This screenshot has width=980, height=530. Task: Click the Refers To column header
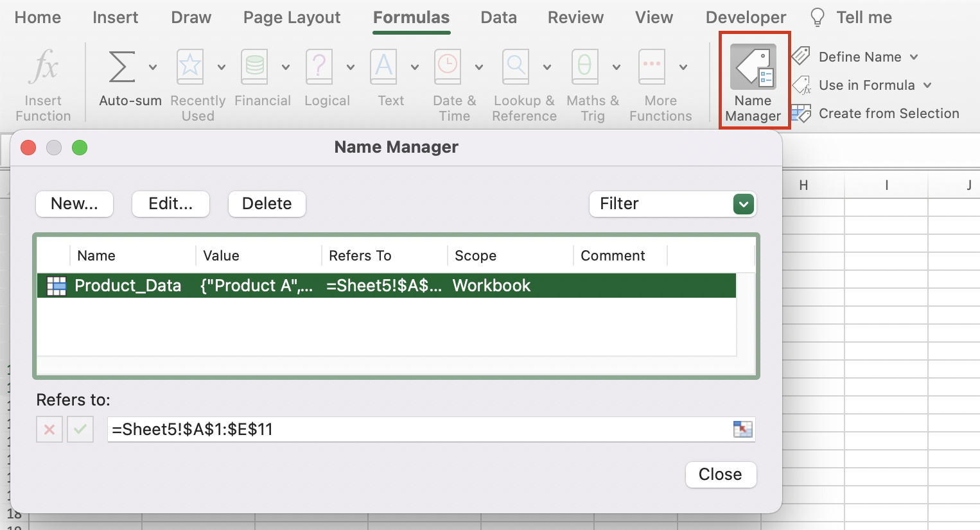(x=360, y=255)
